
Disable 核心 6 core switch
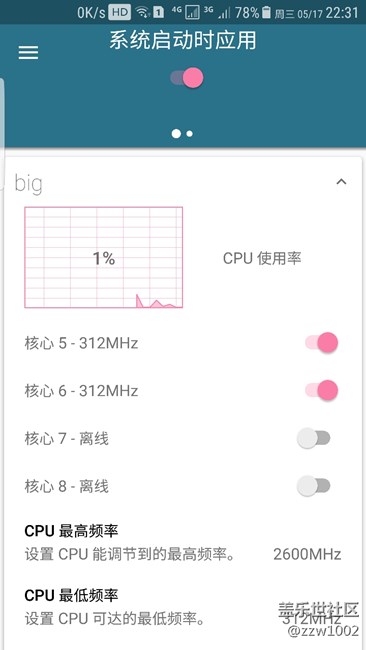tap(322, 390)
